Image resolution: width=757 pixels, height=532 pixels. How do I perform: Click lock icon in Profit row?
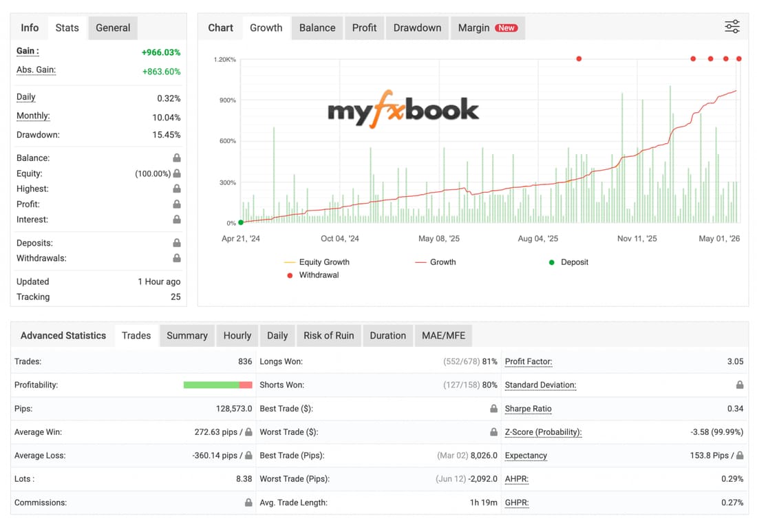point(177,204)
